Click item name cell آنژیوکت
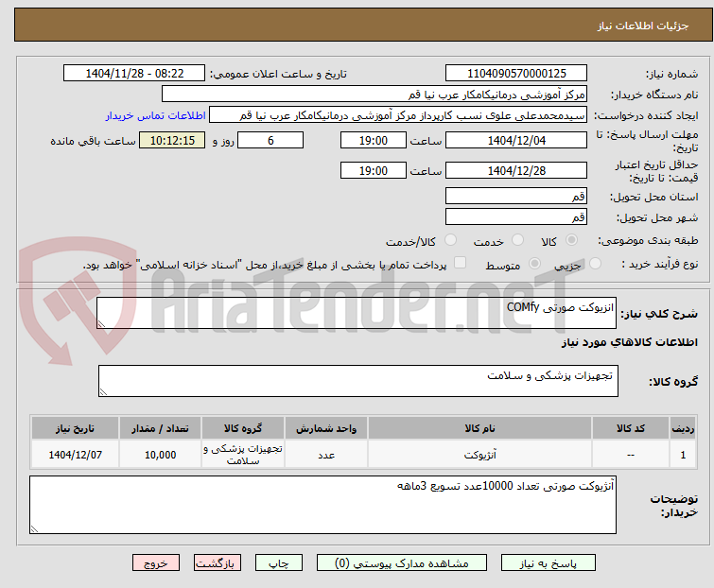714x588 pixels. coord(480,454)
